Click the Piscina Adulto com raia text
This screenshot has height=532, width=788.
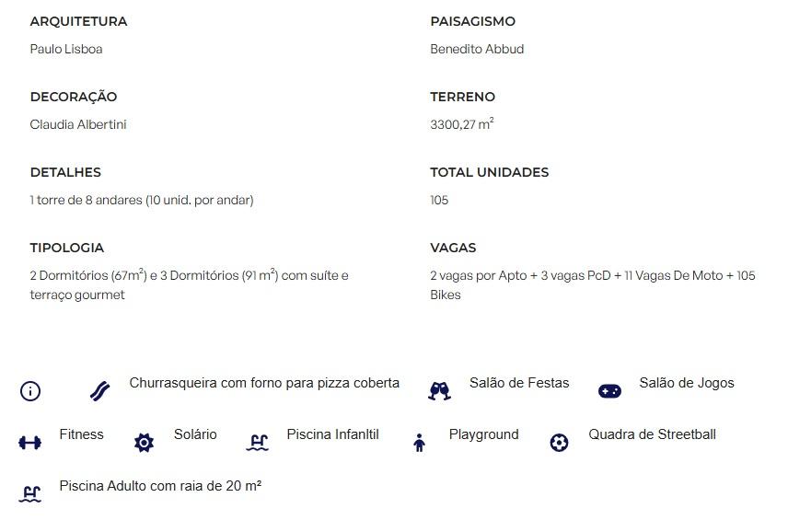coord(160,486)
